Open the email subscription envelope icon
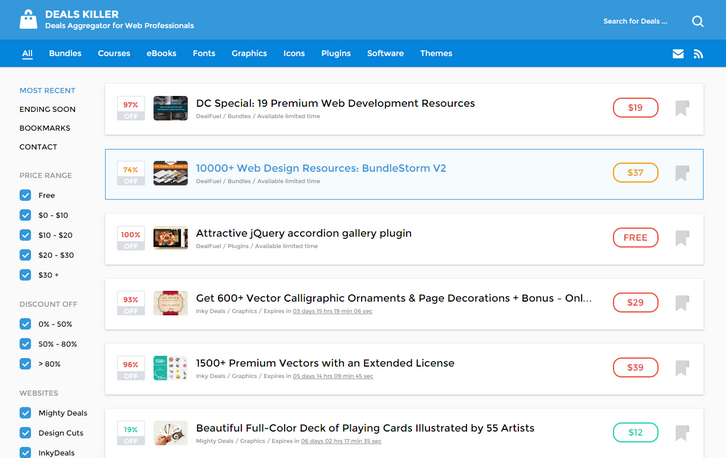Viewport: 726px width, 458px height. 678,54
